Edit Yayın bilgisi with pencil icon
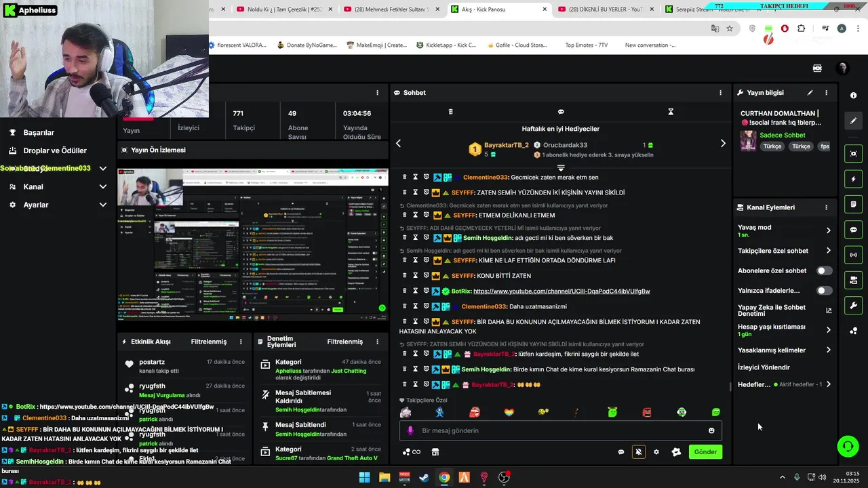 (x=810, y=93)
